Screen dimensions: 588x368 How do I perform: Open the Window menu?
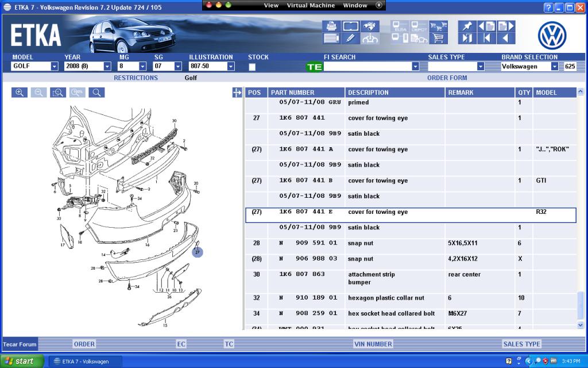click(355, 5)
